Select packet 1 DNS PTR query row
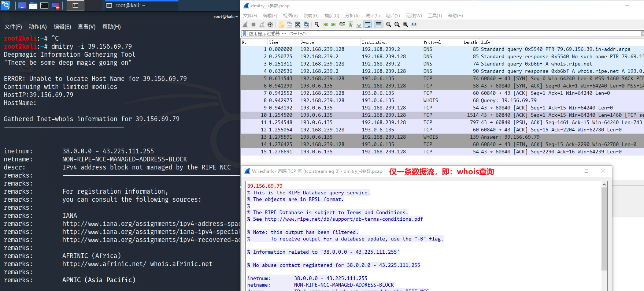The width and height of the screenshot is (644, 291). [442, 49]
